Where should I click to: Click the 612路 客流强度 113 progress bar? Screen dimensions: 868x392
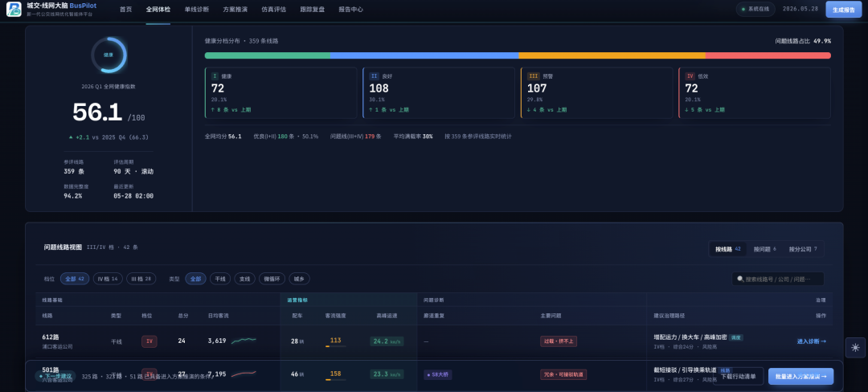coord(335,347)
